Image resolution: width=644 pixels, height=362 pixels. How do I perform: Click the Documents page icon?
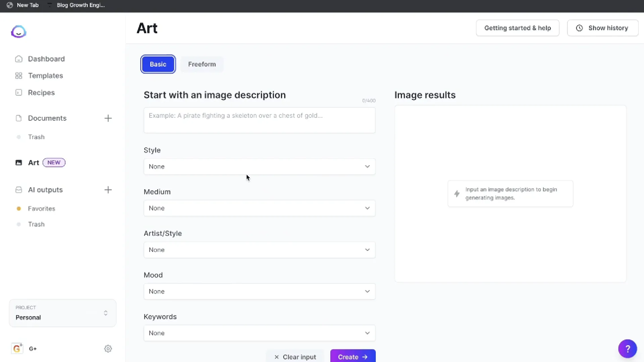(x=19, y=118)
